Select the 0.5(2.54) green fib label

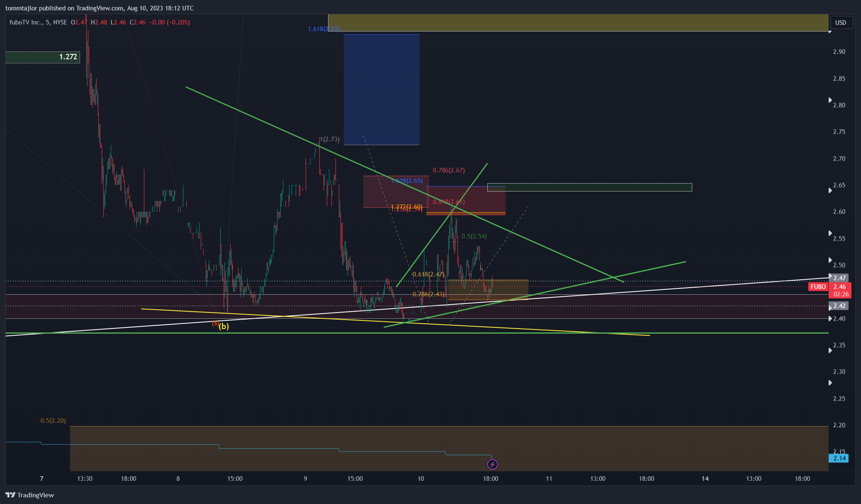[x=474, y=236]
